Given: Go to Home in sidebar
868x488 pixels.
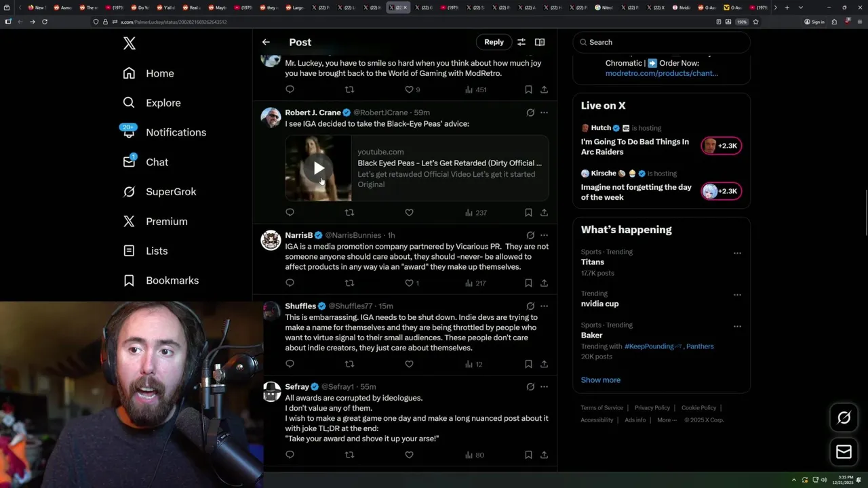Looking at the screenshot, I should click(x=149, y=73).
